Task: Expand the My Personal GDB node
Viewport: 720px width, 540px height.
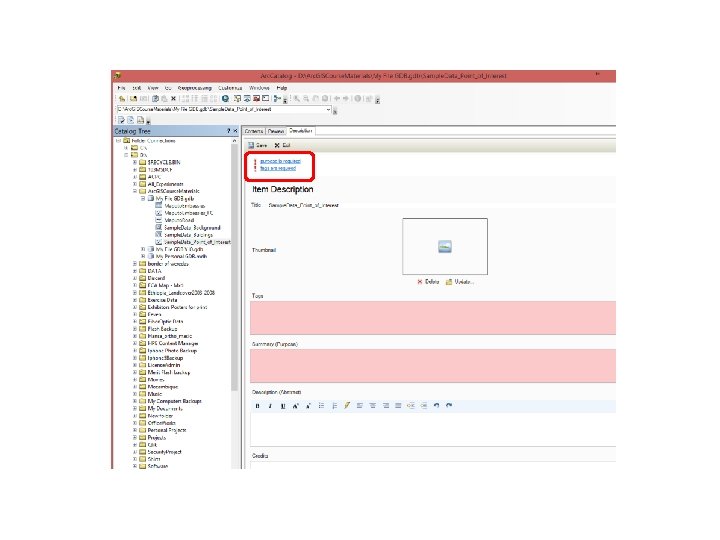Action: 143,256
